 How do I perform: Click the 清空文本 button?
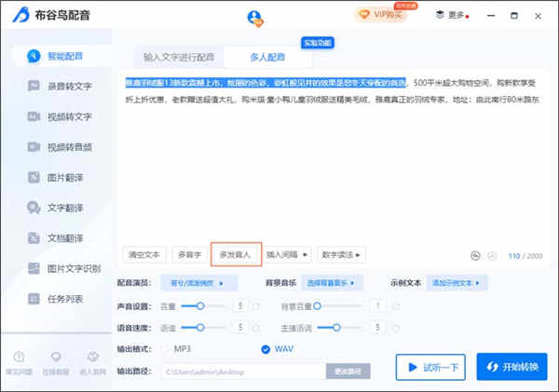point(144,255)
